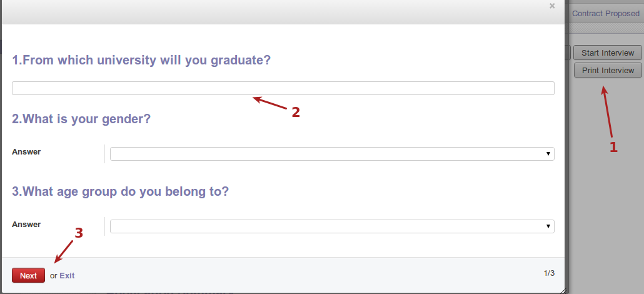Click the Start Interview button
The image size is (644, 294).
pos(608,53)
